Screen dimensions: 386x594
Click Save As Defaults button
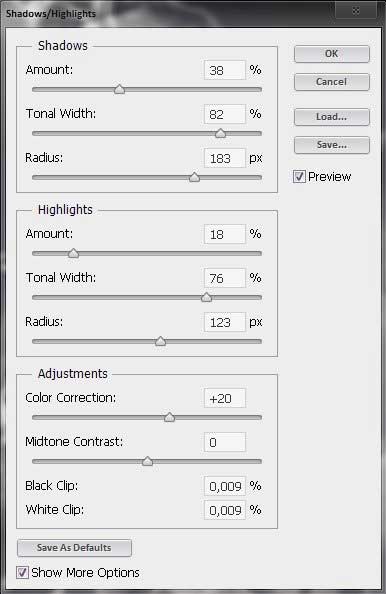[x=74, y=548]
